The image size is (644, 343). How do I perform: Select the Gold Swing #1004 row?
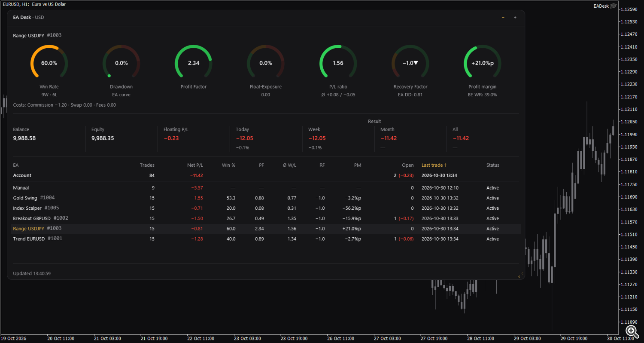(x=266, y=198)
